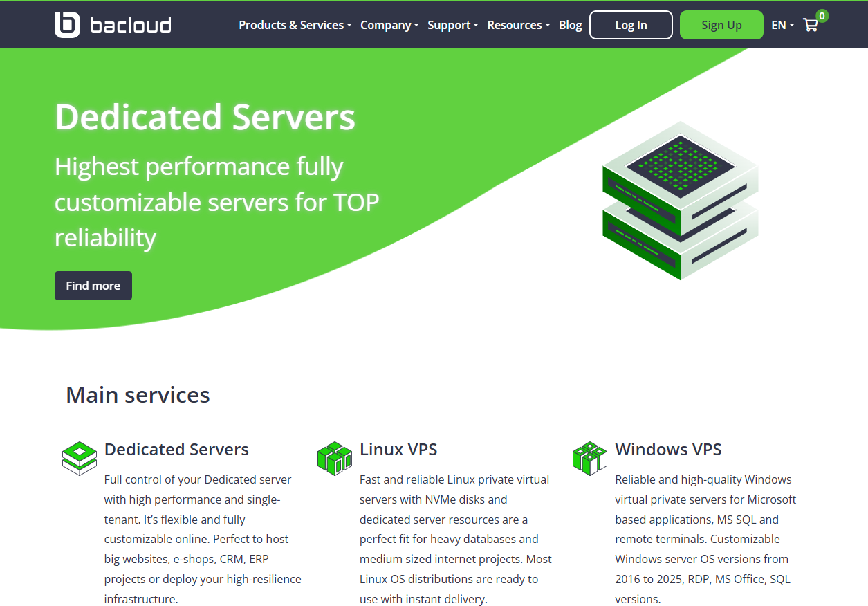Click the Find more button
The image size is (868, 606).
(93, 286)
